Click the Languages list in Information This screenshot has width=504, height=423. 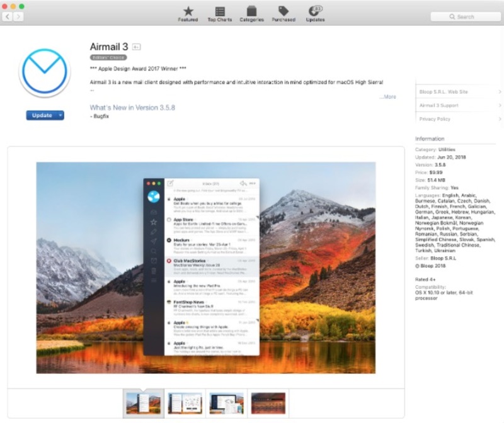455,223
